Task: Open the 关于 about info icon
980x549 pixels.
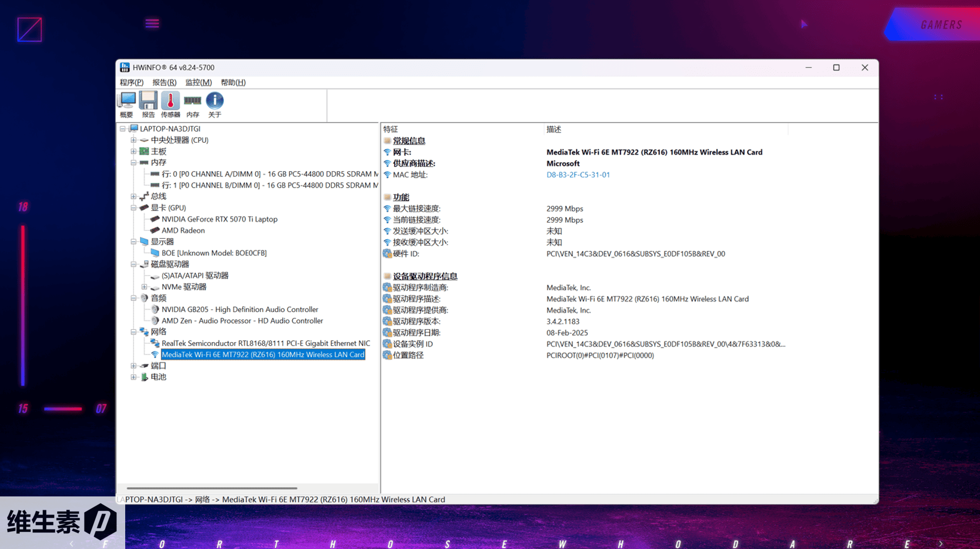Action: point(215,105)
